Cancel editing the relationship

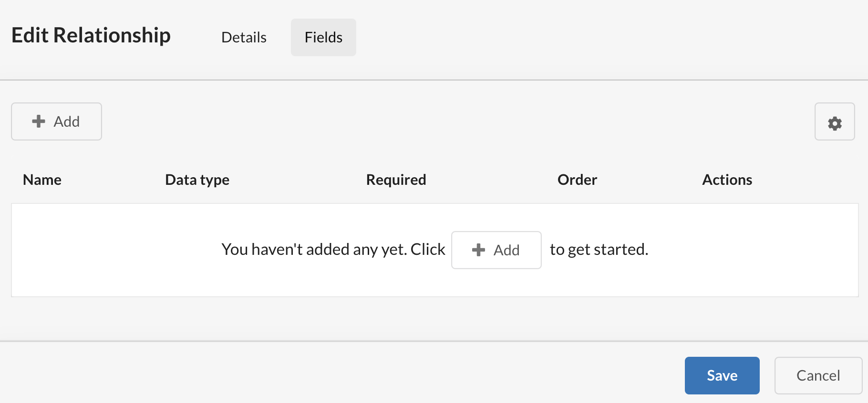pyautogui.click(x=818, y=375)
